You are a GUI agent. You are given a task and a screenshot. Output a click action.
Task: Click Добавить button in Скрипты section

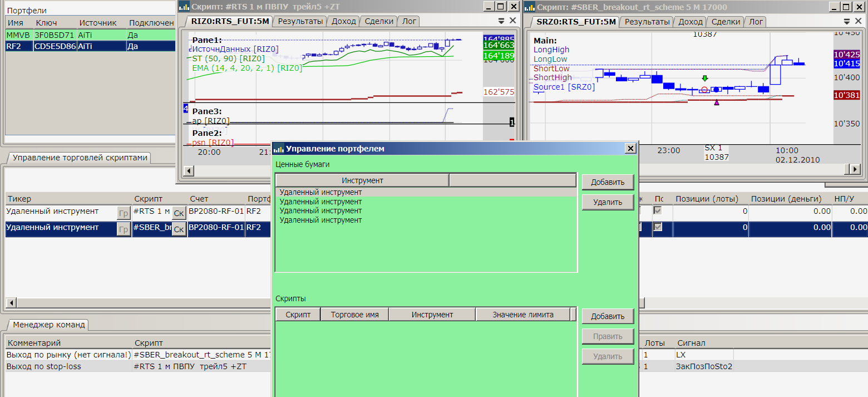pyautogui.click(x=608, y=316)
